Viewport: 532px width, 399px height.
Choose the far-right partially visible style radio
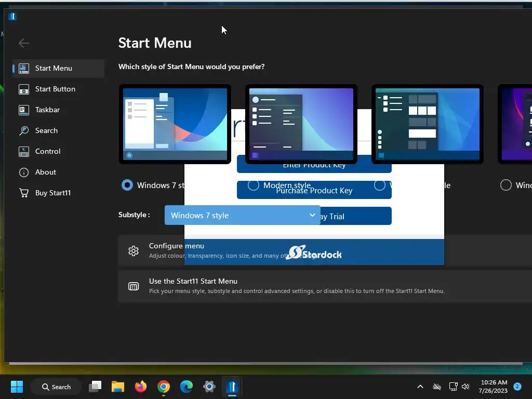(x=506, y=185)
